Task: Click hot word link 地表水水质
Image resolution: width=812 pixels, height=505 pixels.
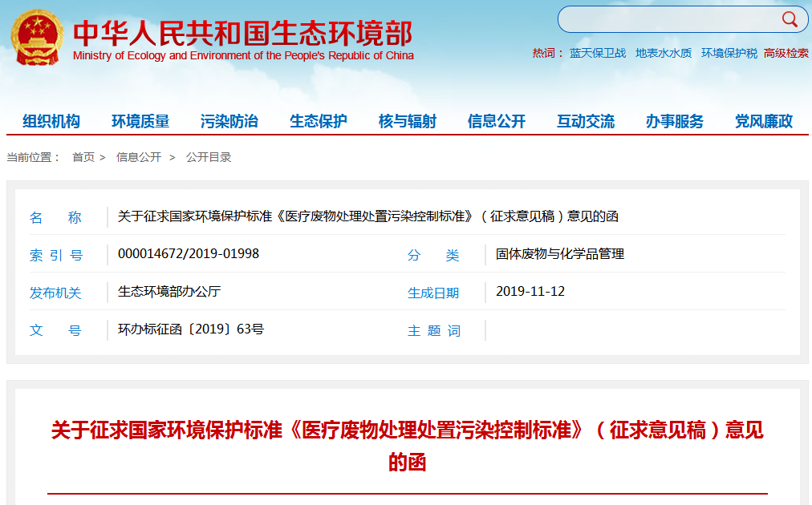Action: pyautogui.click(x=664, y=53)
